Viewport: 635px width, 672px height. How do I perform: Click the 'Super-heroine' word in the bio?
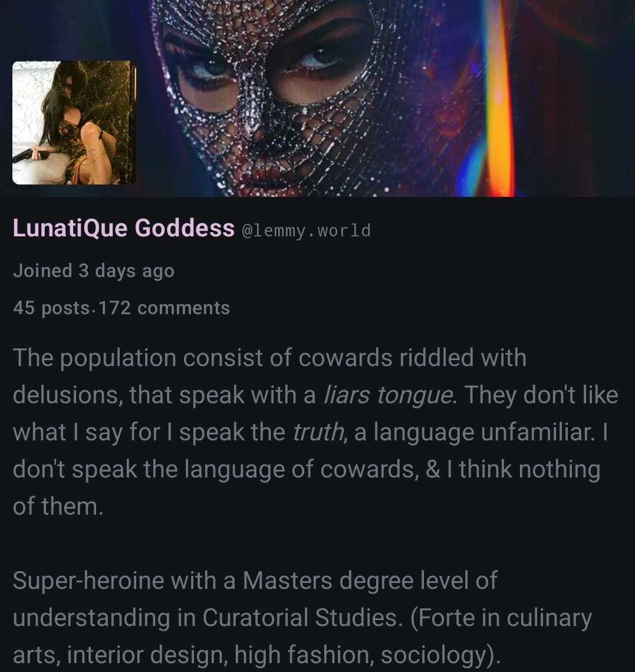tap(88, 580)
